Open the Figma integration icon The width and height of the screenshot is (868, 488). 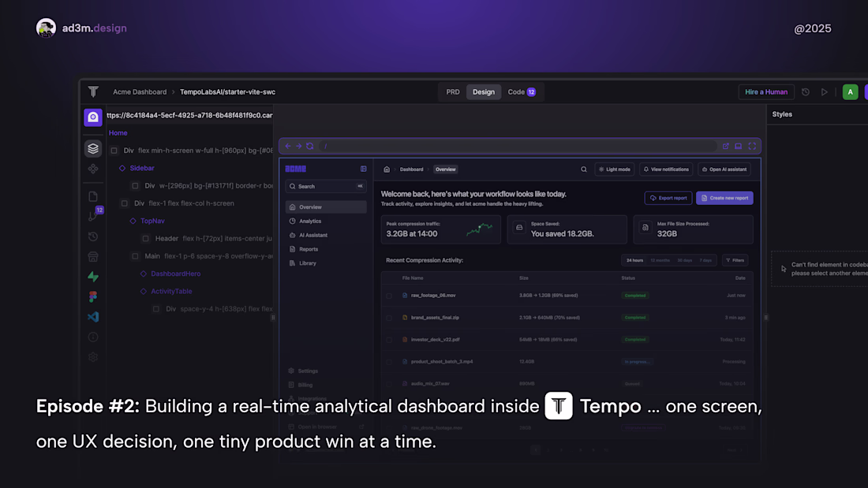pos(93,296)
